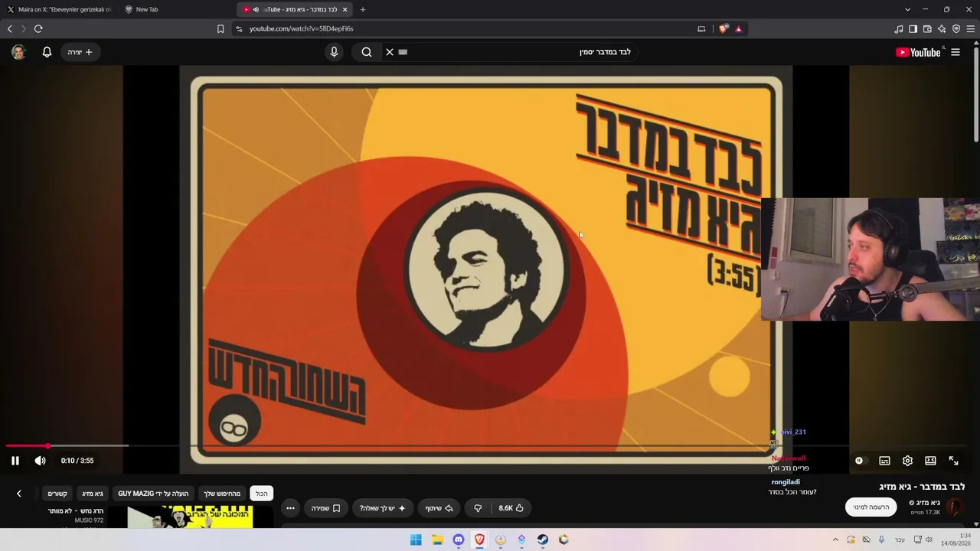Turn on subtitles/captions

pos(884,461)
